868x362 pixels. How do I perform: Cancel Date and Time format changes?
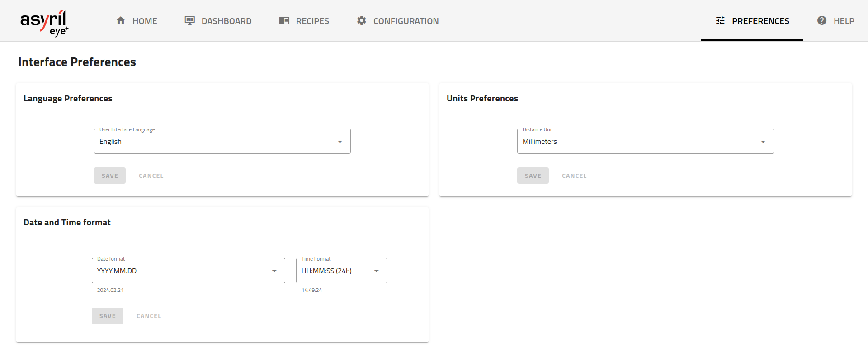(149, 316)
